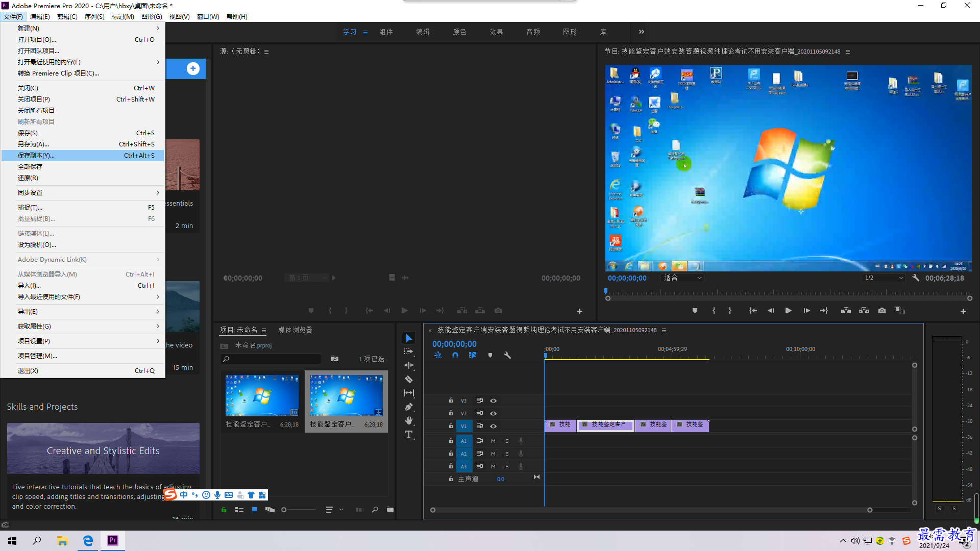This screenshot has height=551, width=980.
Task: Expand Export (导出) submenu
Action: 83,312
